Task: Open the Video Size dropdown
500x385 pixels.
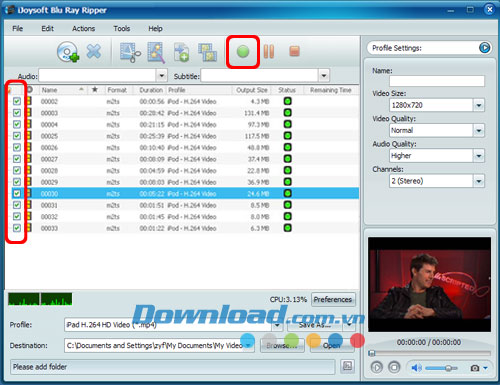Action: [479, 105]
